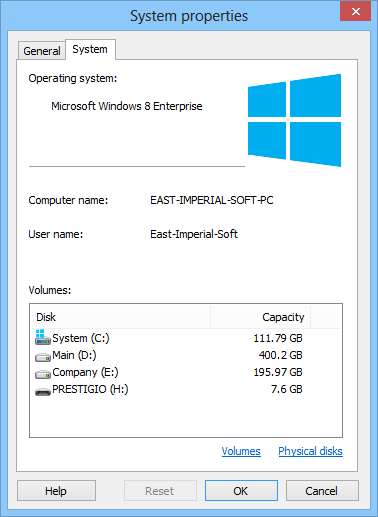
Task: Select the System (C:) volume row
Action: pos(186,338)
